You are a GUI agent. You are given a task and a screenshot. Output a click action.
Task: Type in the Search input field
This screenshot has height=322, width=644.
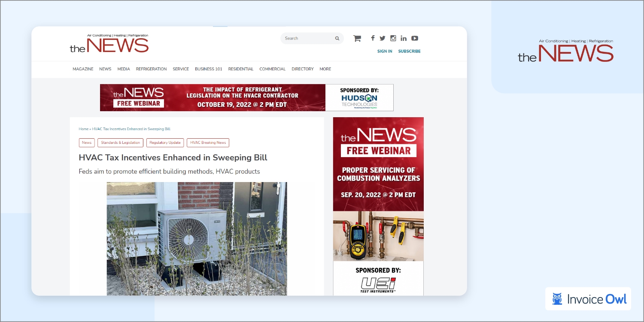pos(307,39)
